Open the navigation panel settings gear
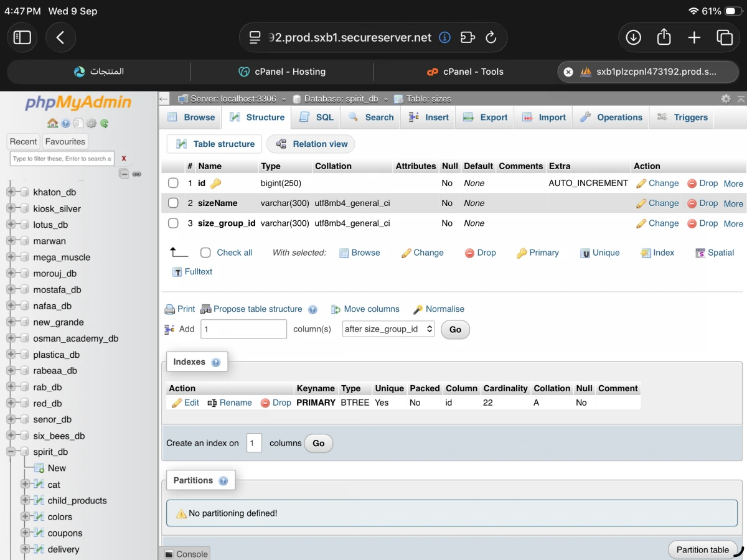 click(x=92, y=123)
